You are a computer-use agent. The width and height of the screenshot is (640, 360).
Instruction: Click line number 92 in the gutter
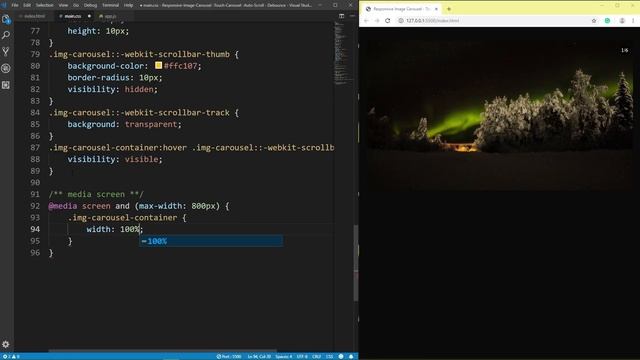click(35, 206)
